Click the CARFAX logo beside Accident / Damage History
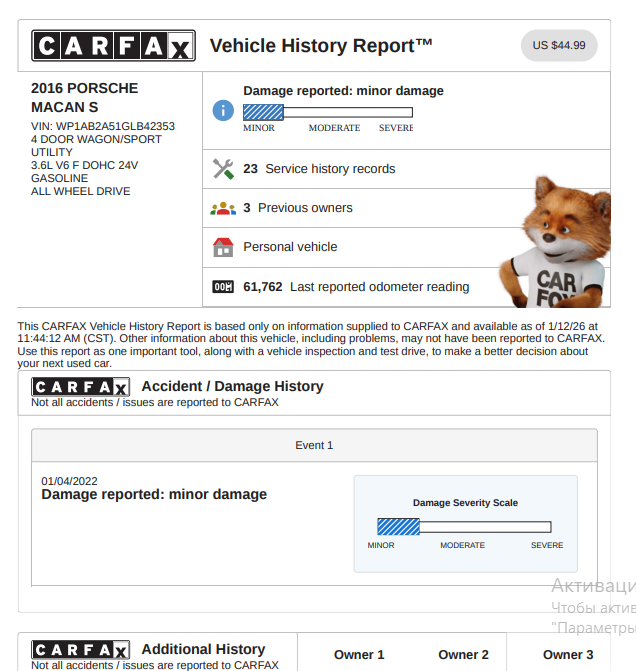636x671 pixels. click(80, 387)
